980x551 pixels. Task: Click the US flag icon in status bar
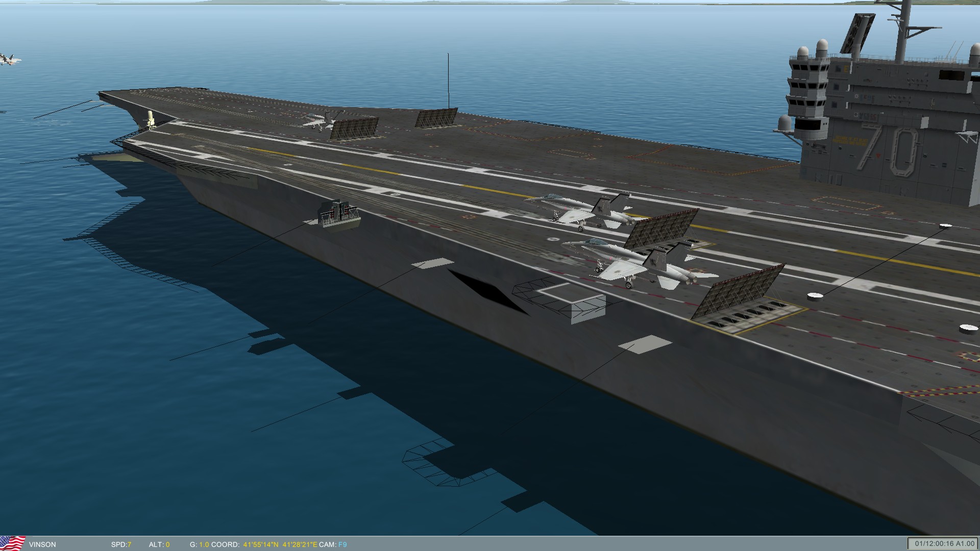coord(13,543)
